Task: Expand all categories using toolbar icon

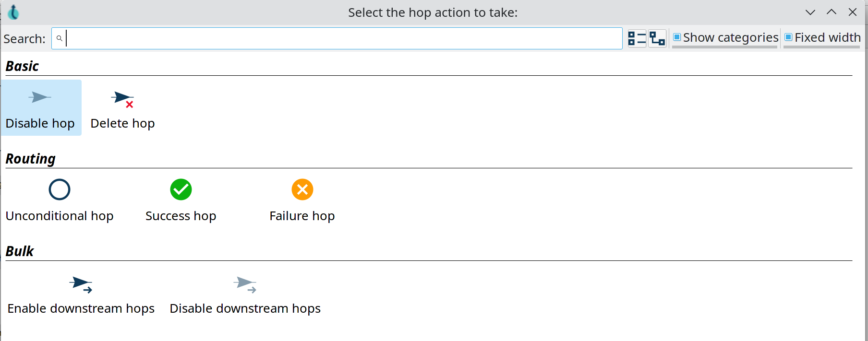Action: [x=657, y=38]
